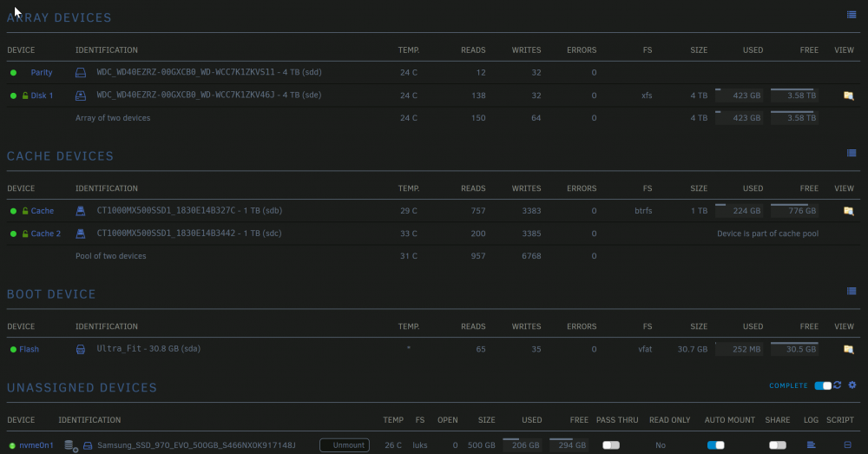Refresh the Unassigned Devices list
Screen dimensions: 868x454
(838, 385)
